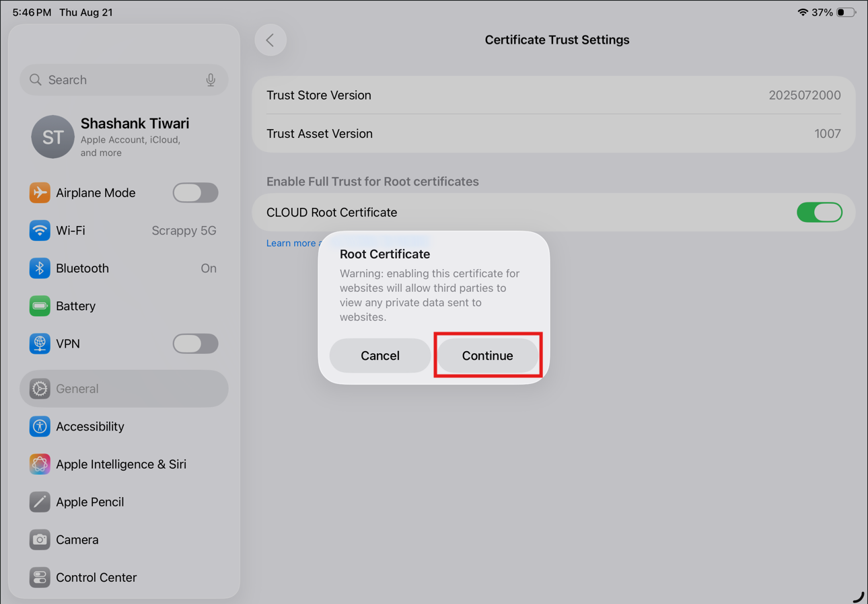Open Bluetooth settings row
The image size is (868, 604).
pyautogui.click(x=124, y=268)
